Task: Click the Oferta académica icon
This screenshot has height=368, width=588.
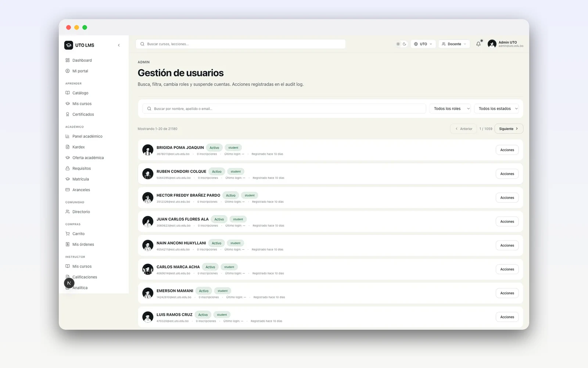Action: tap(68, 158)
